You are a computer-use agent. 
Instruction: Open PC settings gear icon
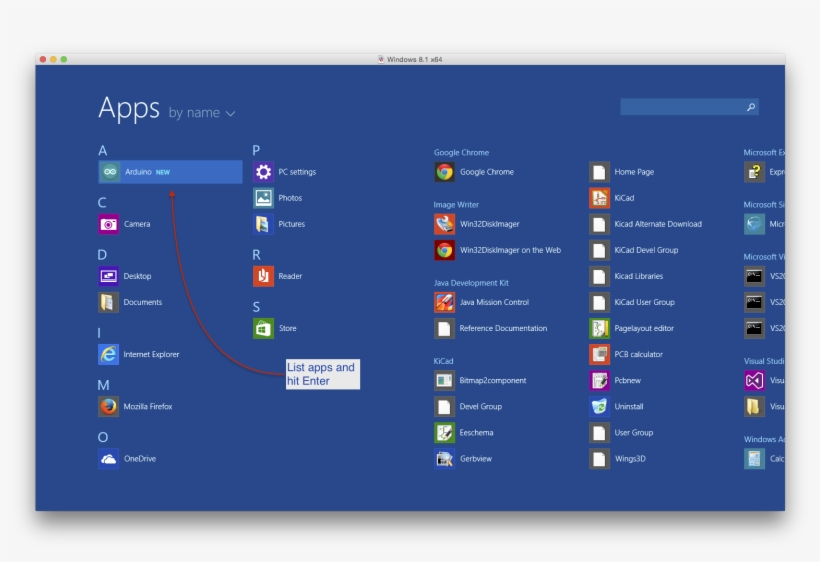(x=264, y=172)
